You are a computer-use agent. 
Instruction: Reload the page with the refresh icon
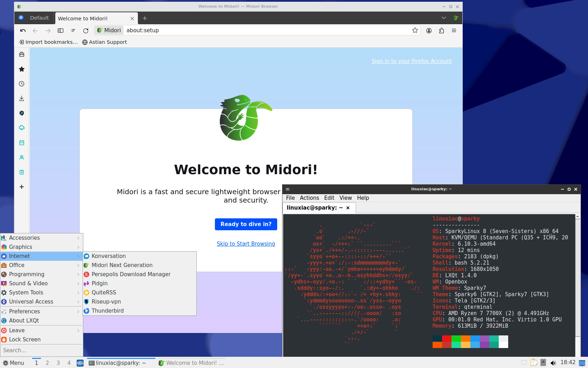coord(86,30)
